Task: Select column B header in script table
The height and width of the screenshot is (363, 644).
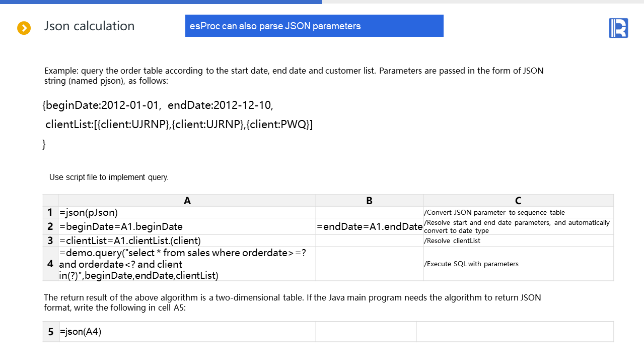Action: coord(369,201)
